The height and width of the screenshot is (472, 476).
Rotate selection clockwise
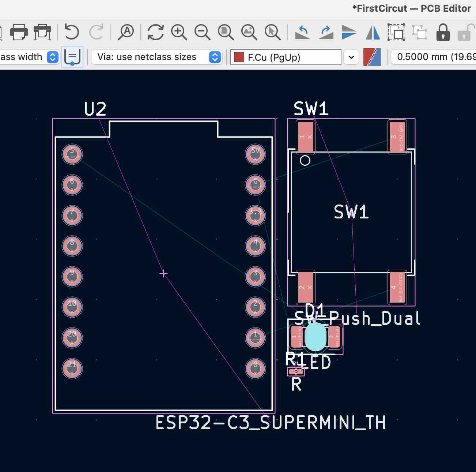pyautogui.click(x=326, y=32)
